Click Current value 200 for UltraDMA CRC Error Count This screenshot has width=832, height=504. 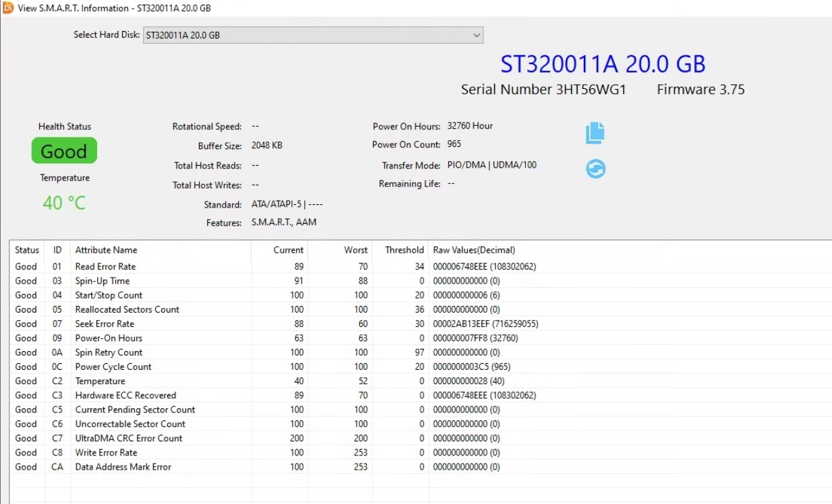pos(297,439)
